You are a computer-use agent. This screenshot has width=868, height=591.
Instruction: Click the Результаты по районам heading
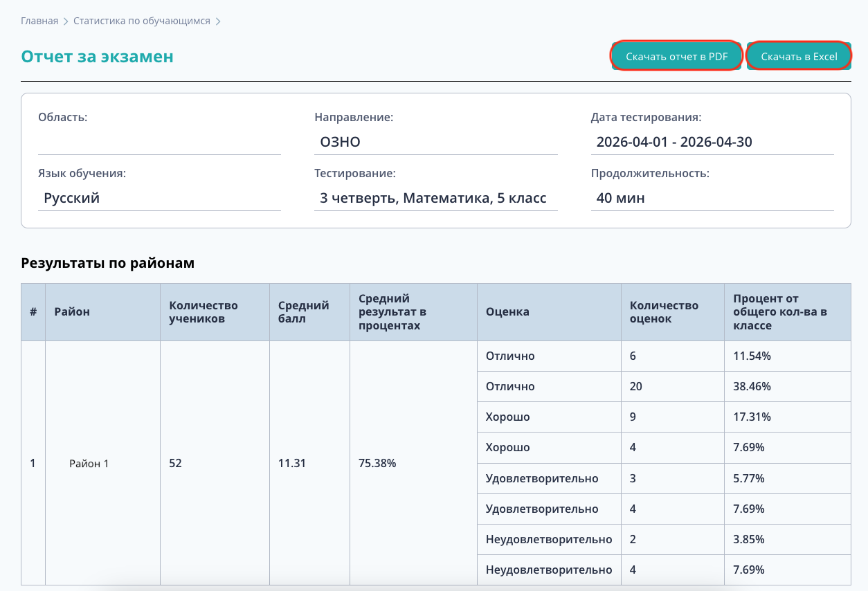107,263
